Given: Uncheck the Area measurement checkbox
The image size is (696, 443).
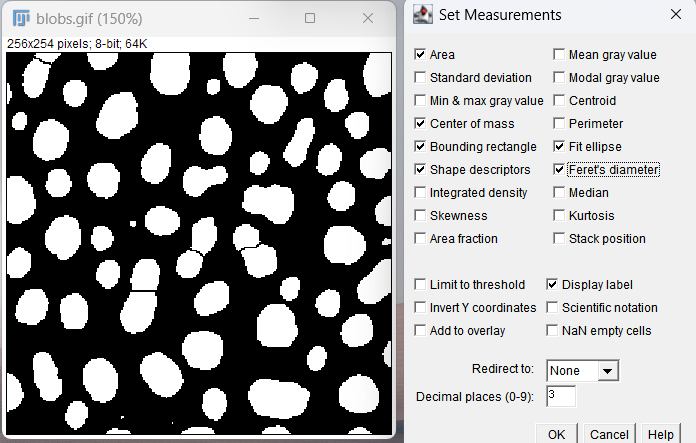Looking at the screenshot, I should point(420,55).
